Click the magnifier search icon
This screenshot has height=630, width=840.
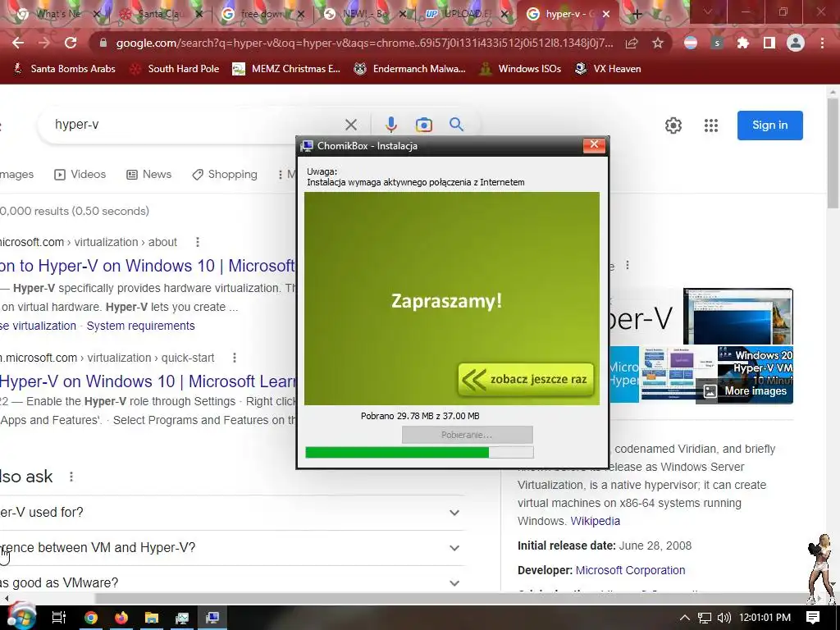[456, 125]
